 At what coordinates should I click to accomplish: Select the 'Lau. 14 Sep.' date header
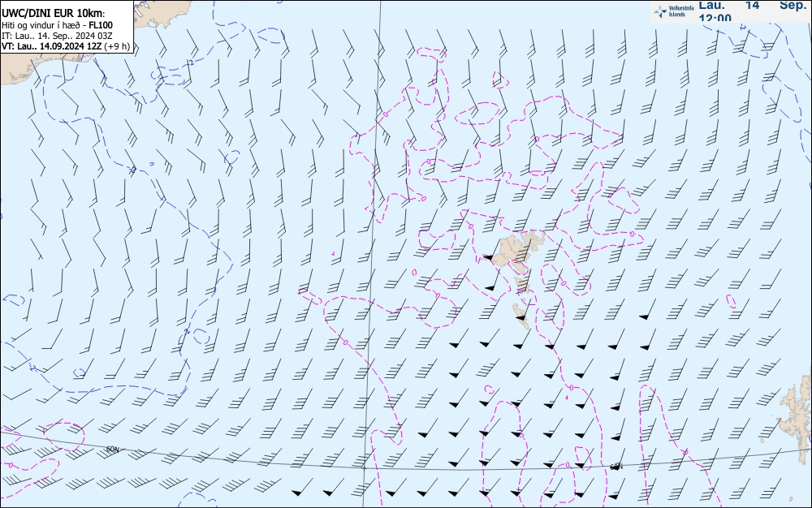tap(753, 5)
